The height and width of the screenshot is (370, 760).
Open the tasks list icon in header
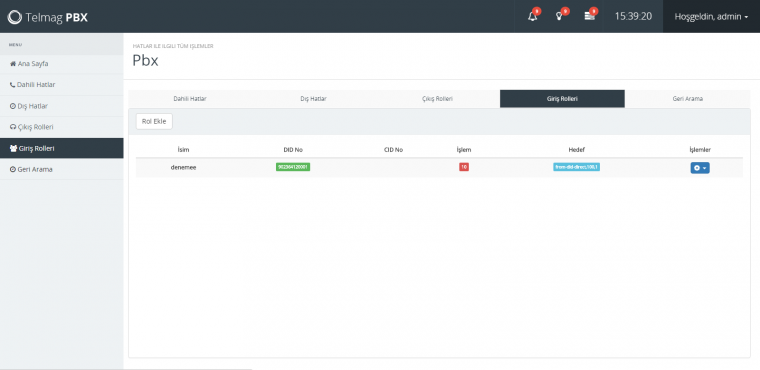click(589, 16)
